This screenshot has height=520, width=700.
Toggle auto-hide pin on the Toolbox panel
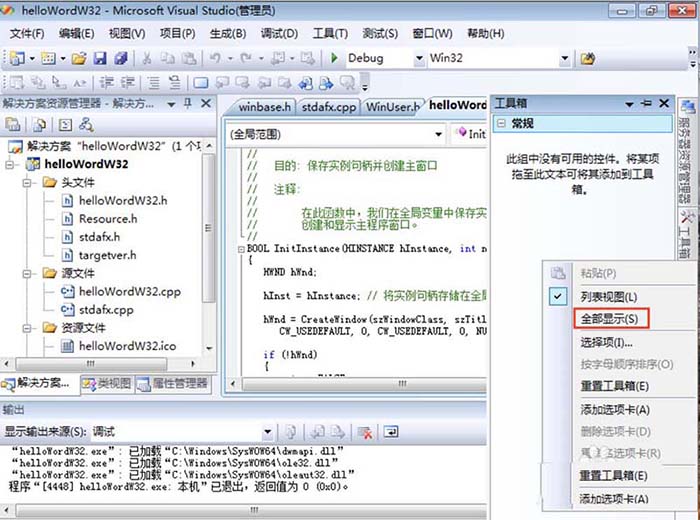pyautogui.click(x=647, y=103)
